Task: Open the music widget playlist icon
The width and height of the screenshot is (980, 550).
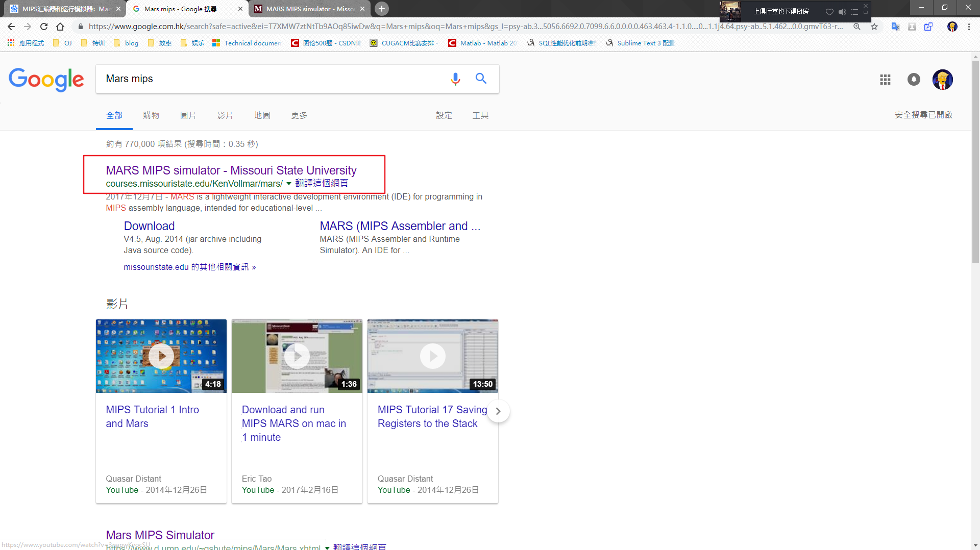Action: (854, 12)
